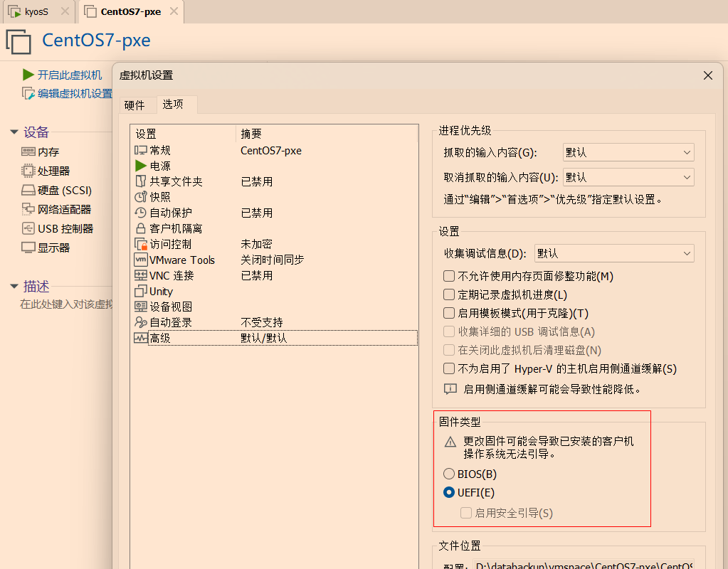The width and height of the screenshot is (728, 569).
Task: Click the green Power (电源) icon in list
Action: pyautogui.click(x=141, y=166)
